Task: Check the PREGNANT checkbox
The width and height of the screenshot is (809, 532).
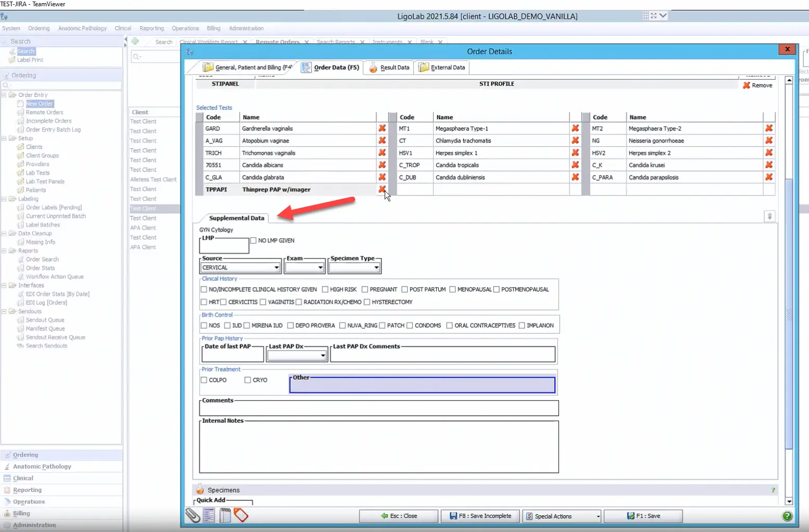Action: [365, 289]
